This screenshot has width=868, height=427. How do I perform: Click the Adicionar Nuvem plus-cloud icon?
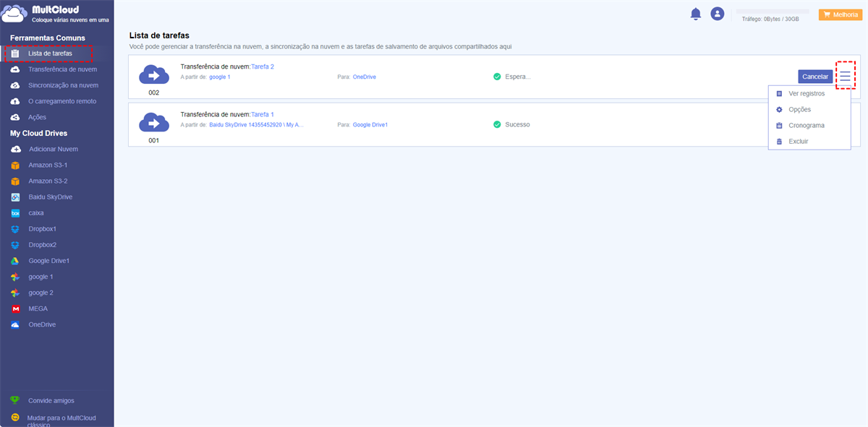point(15,149)
